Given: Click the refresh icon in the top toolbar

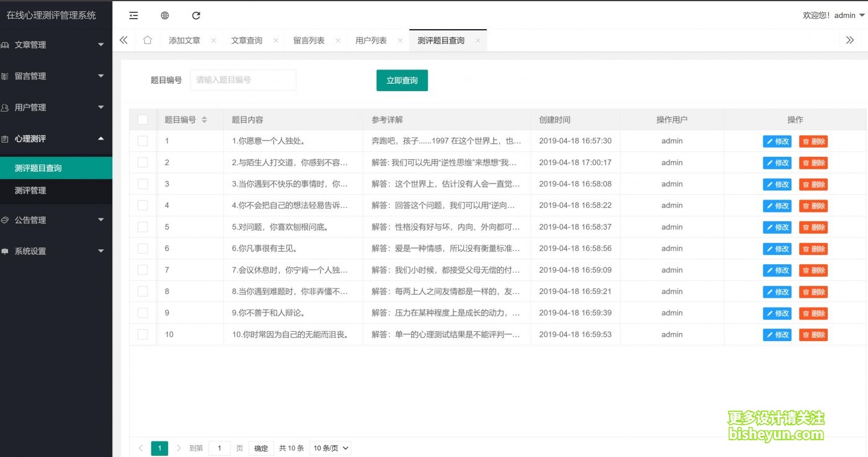Looking at the screenshot, I should click(x=196, y=15).
